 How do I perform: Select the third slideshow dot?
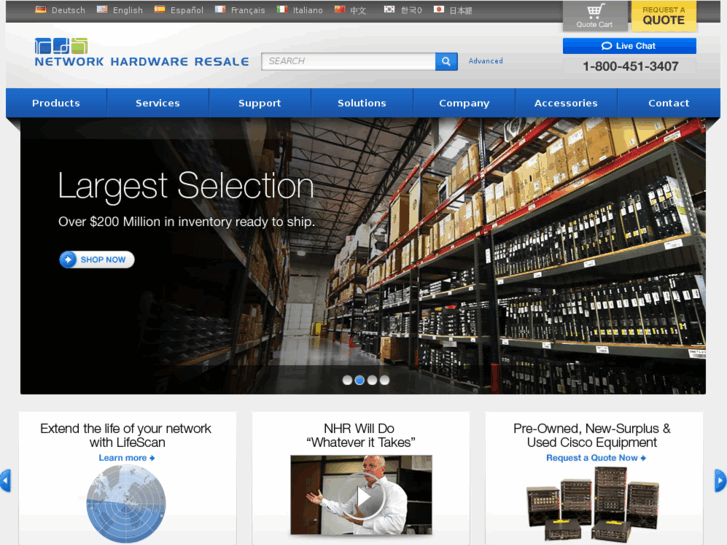point(372,380)
